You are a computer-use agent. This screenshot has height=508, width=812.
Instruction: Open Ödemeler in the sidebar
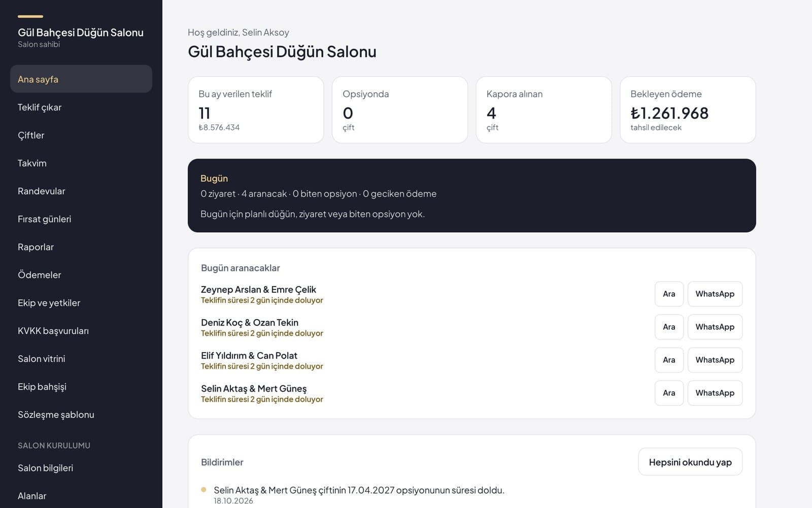pyautogui.click(x=81, y=275)
